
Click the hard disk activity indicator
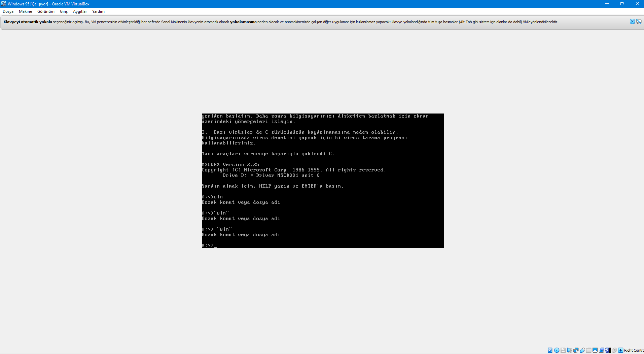tap(550, 350)
